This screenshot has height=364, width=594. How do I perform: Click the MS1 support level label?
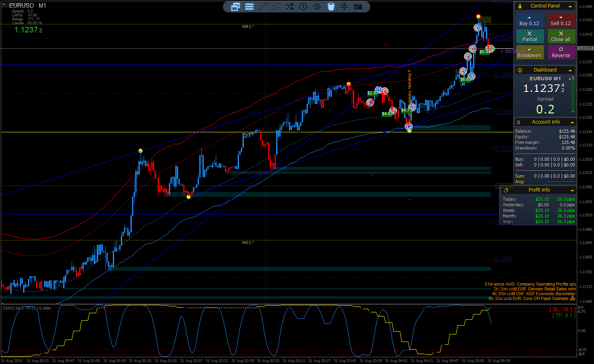point(248,243)
